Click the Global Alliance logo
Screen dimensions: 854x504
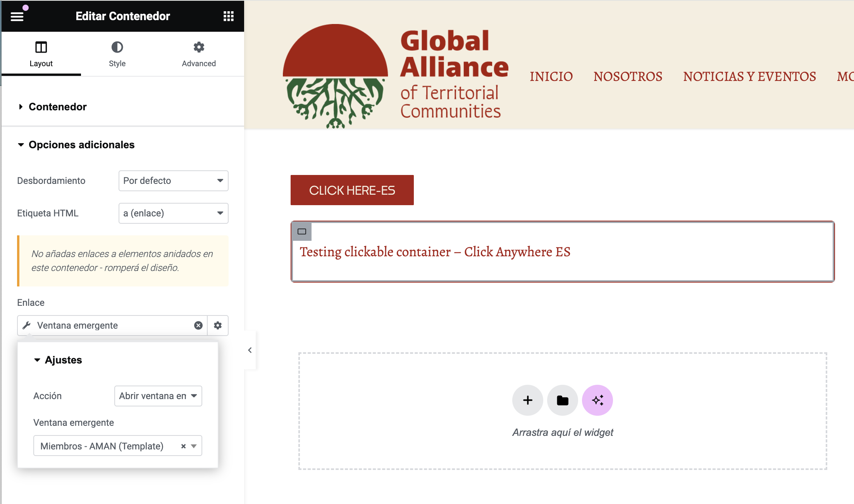[x=395, y=76]
